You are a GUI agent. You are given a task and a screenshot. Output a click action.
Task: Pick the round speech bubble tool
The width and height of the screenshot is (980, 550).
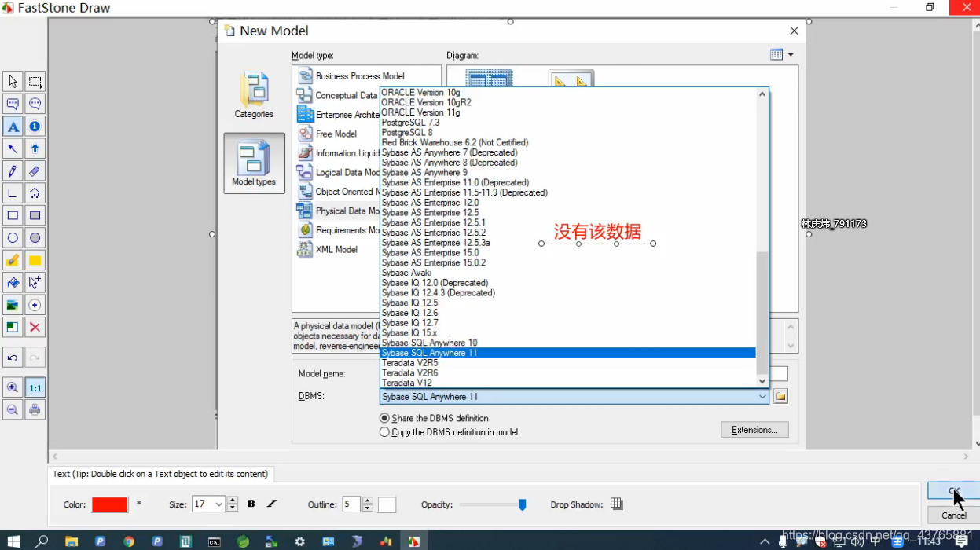click(35, 104)
